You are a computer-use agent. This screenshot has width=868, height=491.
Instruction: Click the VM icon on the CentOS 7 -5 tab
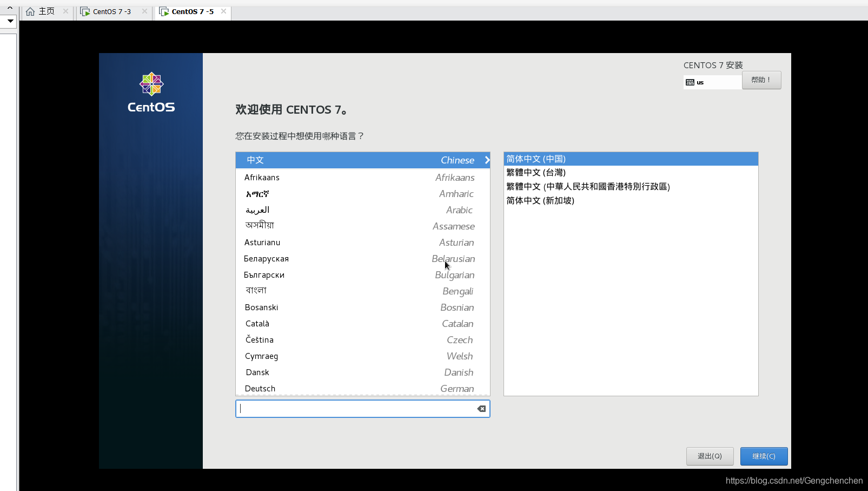tap(164, 11)
